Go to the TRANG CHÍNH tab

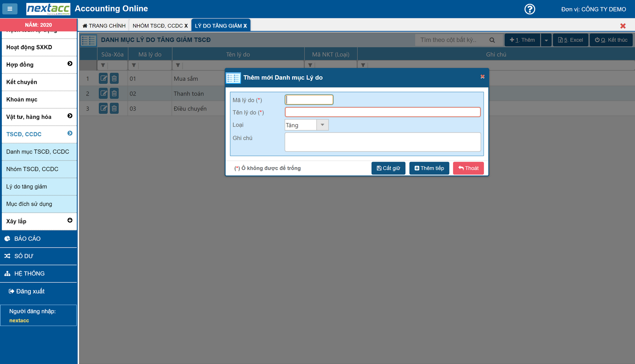(x=104, y=26)
